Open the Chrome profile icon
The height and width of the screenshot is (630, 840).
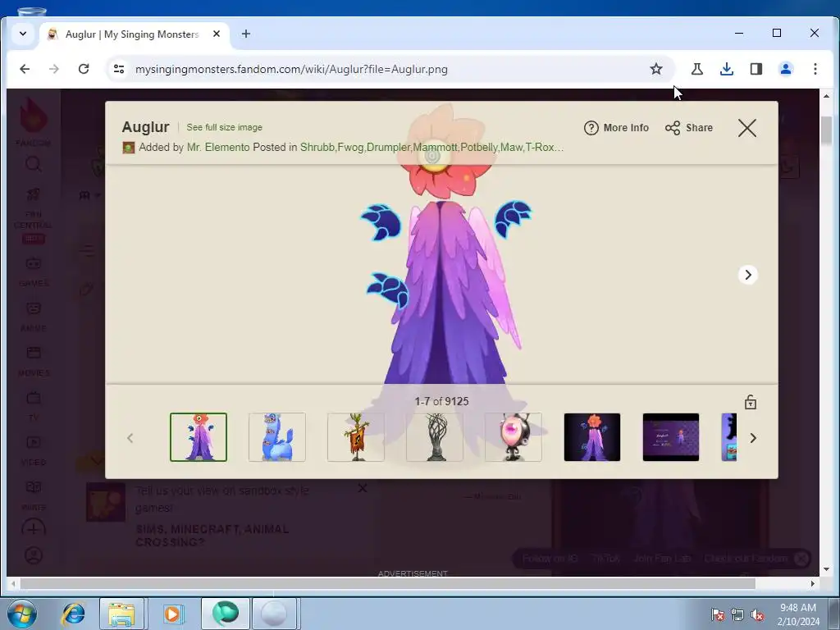[786, 69]
